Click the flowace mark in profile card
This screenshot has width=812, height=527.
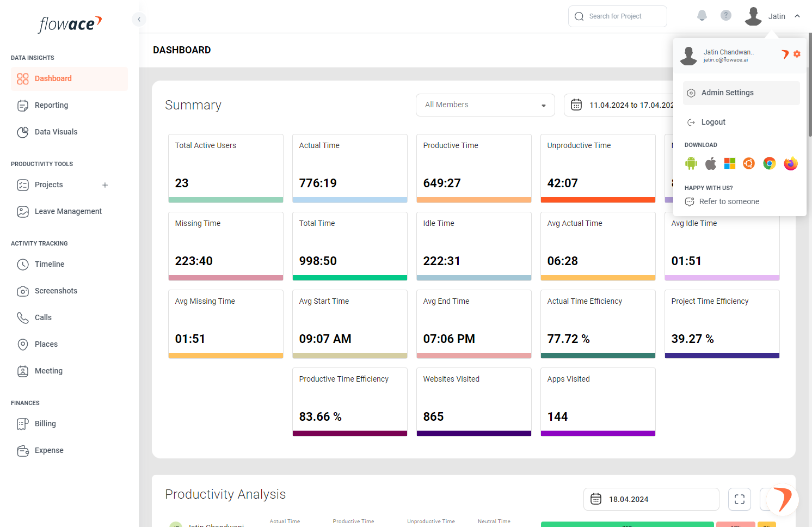[785, 54]
